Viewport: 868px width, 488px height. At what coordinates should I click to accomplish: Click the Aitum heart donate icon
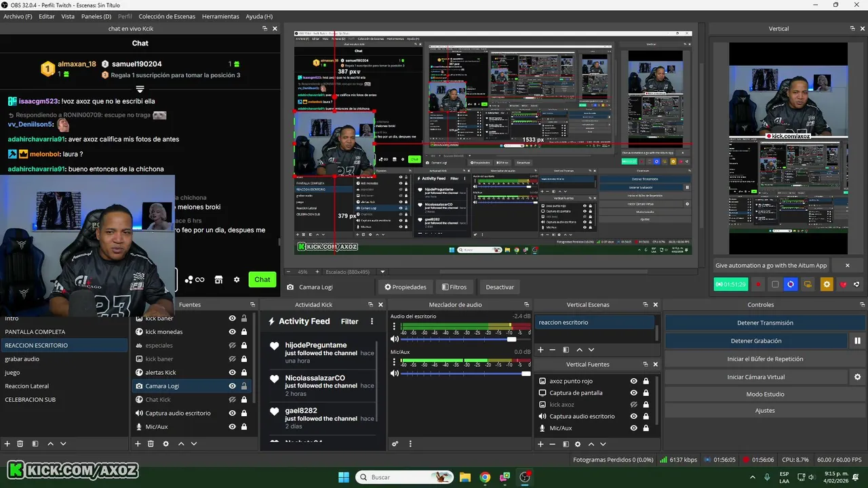click(x=844, y=285)
